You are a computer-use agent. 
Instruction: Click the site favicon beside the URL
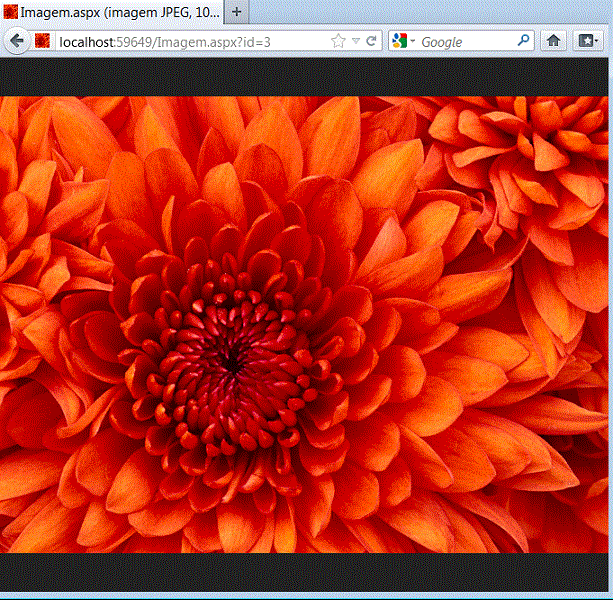pos(42,41)
